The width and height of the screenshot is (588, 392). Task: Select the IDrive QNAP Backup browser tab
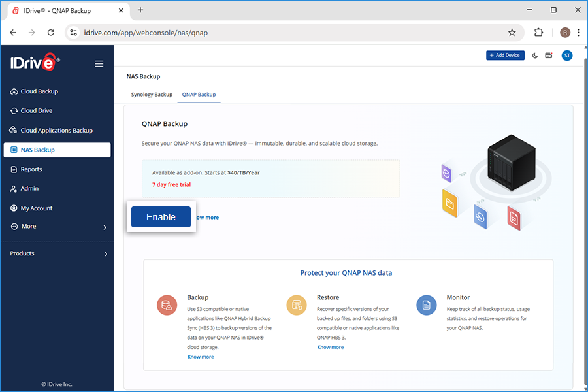tap(69, 11)
